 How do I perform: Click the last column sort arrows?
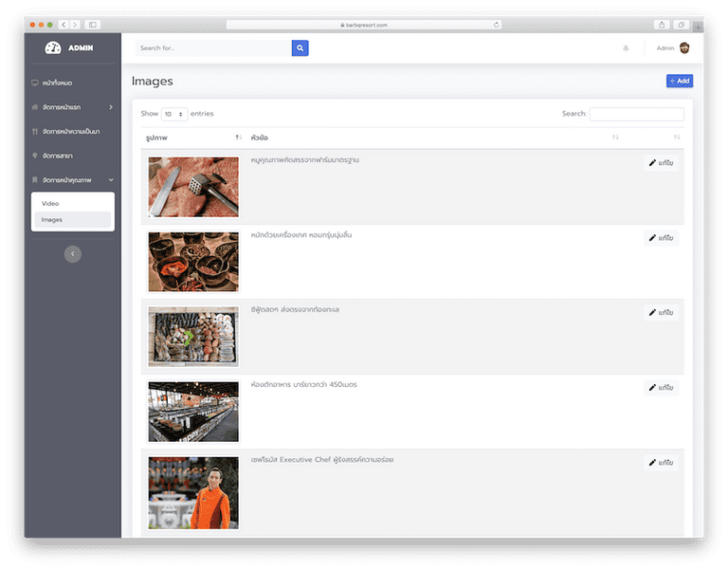point(677,137)
